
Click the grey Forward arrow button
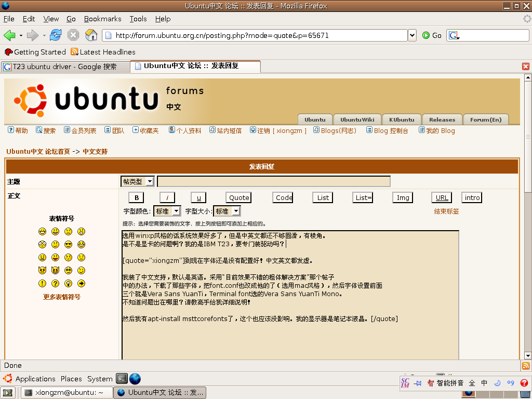pyautogui.click(x=33, y=35)
